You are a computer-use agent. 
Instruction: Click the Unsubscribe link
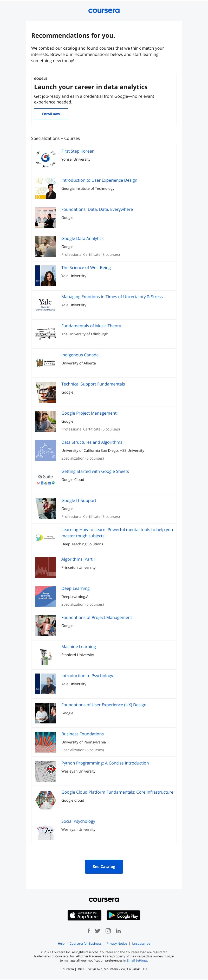[141, 944]
